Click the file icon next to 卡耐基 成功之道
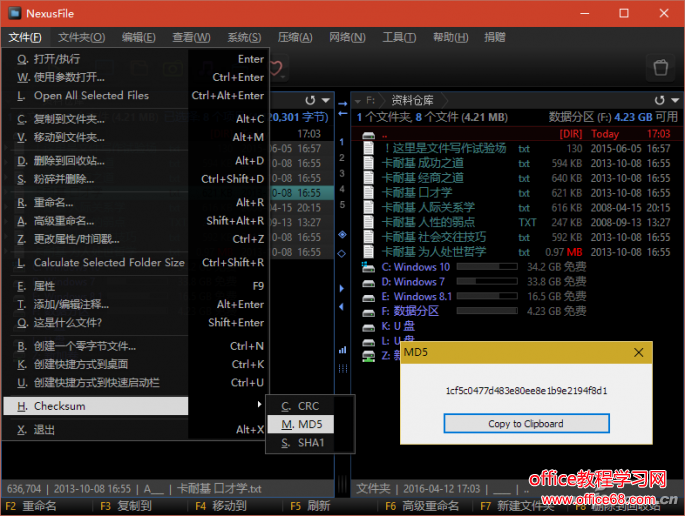 pos(368,163)
